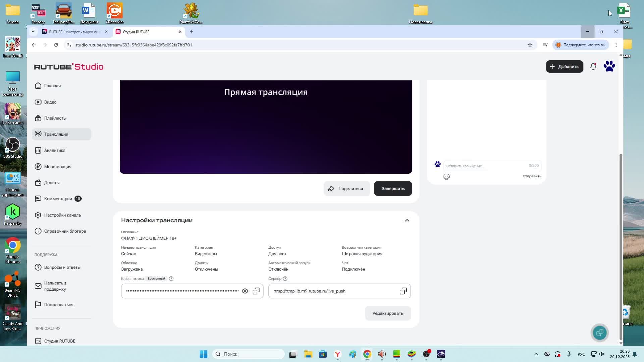Open Аналитика in the sidebar
Viewport: 644px width, 362px height.
[x=55, y=150]
